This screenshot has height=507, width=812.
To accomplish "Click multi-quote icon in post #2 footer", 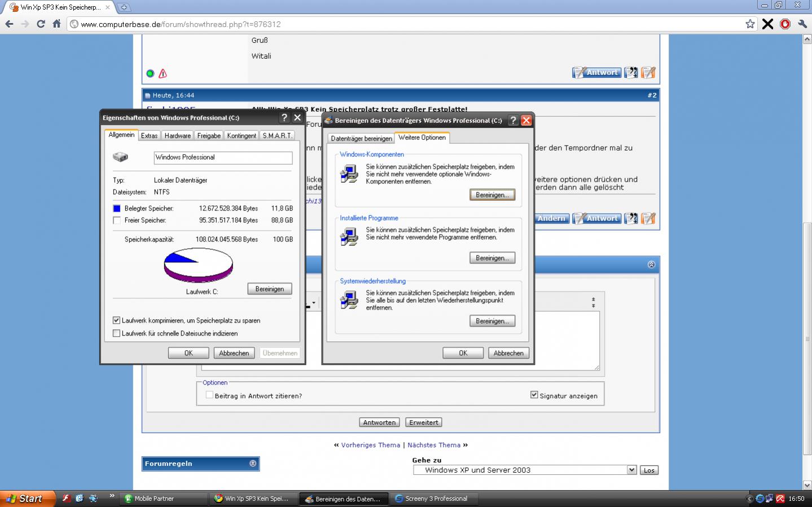I will [631, 218].
